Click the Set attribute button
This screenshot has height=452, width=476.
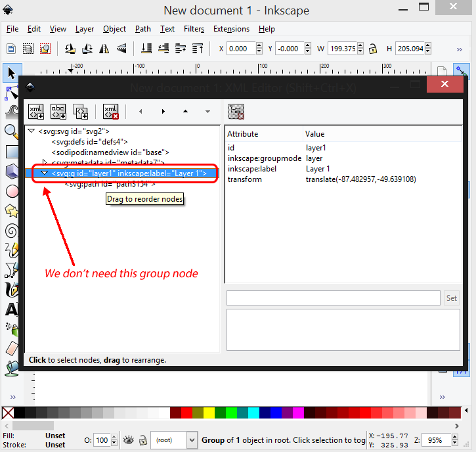click(x=452, y=298)
